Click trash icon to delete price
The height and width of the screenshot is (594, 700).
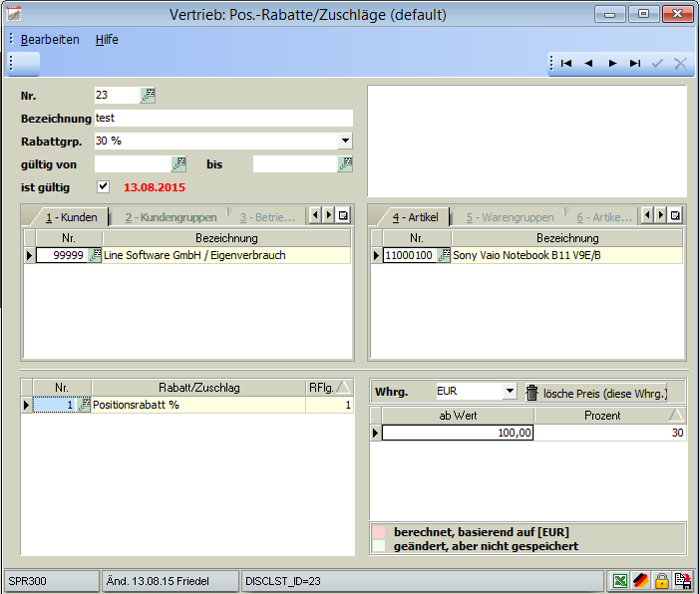click(532, 393)
